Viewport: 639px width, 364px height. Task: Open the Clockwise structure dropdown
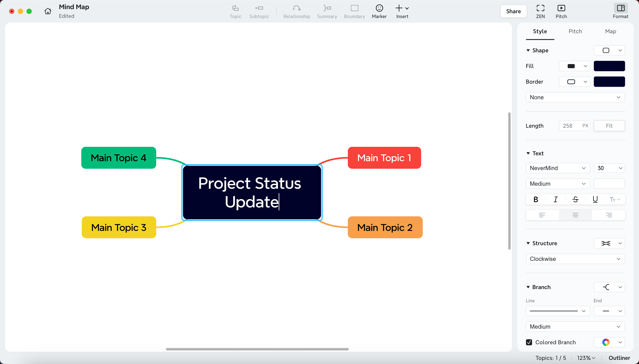(x=575, y=259)
